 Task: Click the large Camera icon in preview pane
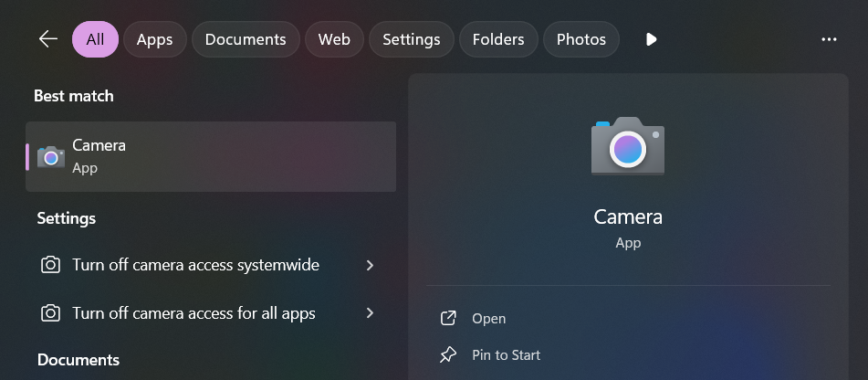628,146
